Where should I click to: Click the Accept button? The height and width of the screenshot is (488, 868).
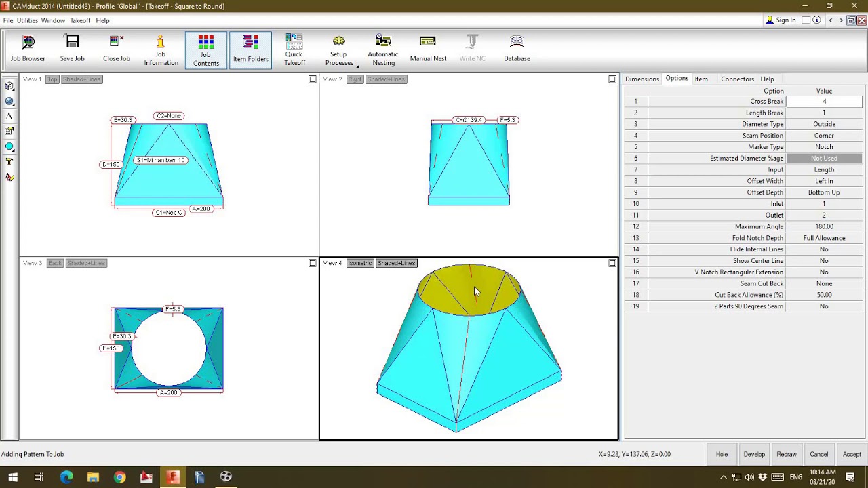coord(852,454)
